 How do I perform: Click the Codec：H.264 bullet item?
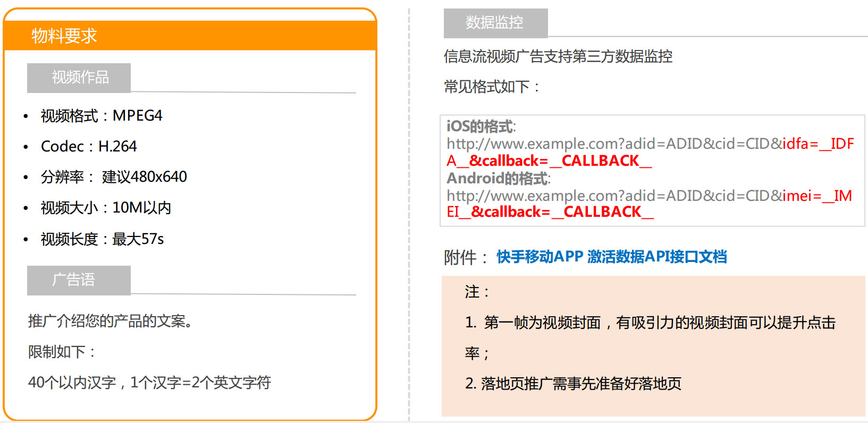click(x=89, y=146)
